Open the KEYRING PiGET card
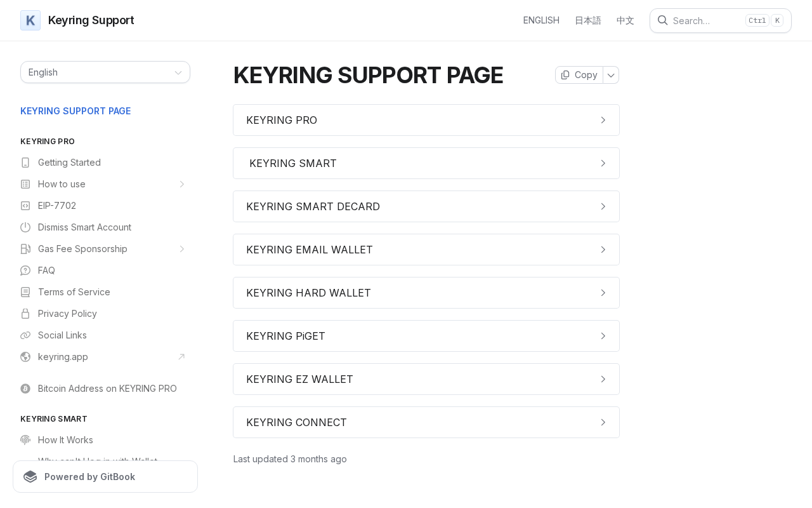The height and width of the screenshot is (508, 812). point(426,336)
